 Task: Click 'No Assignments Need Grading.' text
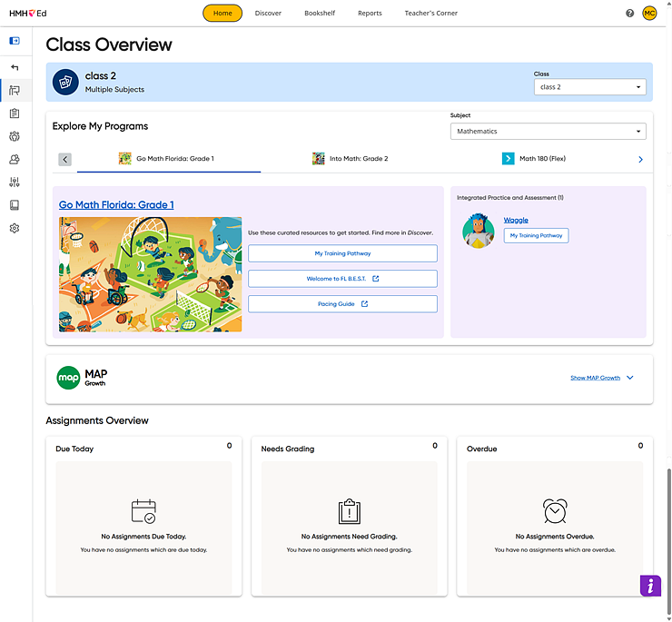(350, 537)
